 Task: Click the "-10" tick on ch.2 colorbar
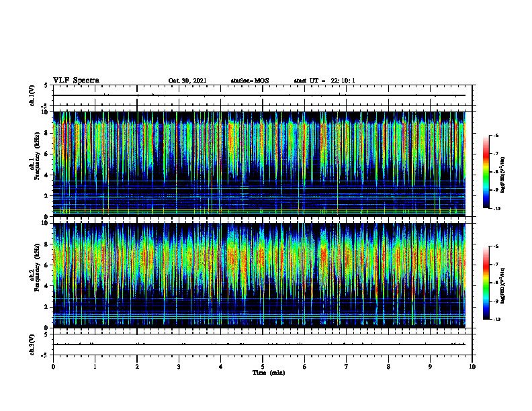click(x=496, y=320)
